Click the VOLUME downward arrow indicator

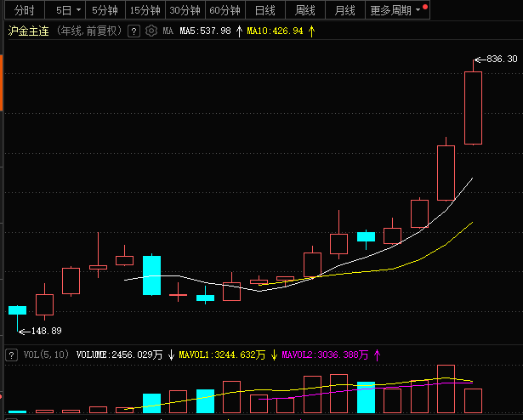pos(171,355)
